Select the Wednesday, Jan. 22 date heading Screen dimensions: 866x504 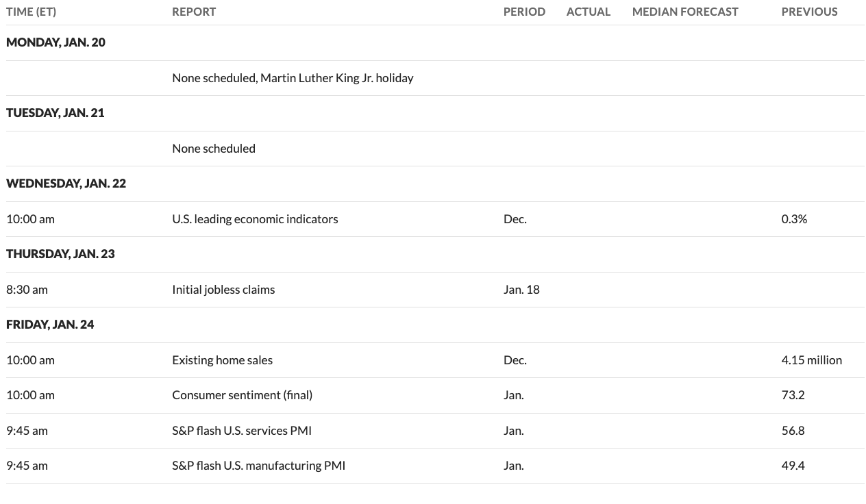click(66, 184)
